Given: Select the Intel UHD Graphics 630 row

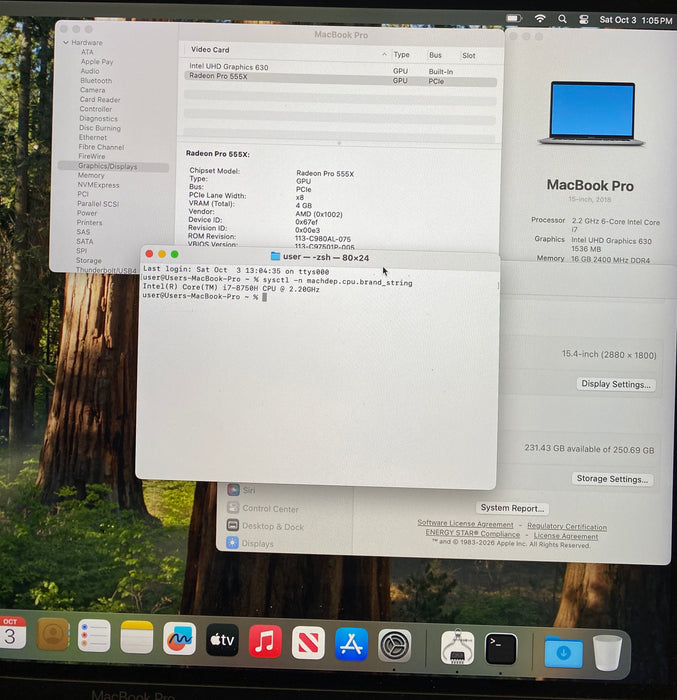Looking at the screenshot, I should click(x=340, y=68).
